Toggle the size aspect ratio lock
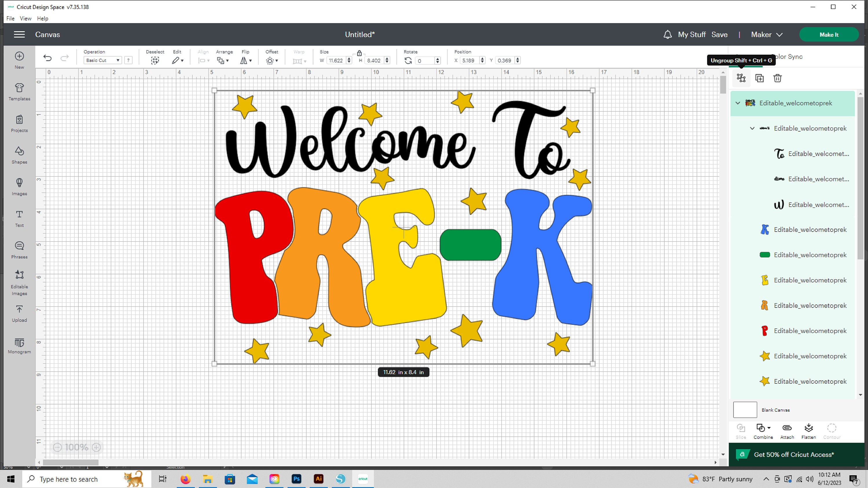 click(359, 53)
